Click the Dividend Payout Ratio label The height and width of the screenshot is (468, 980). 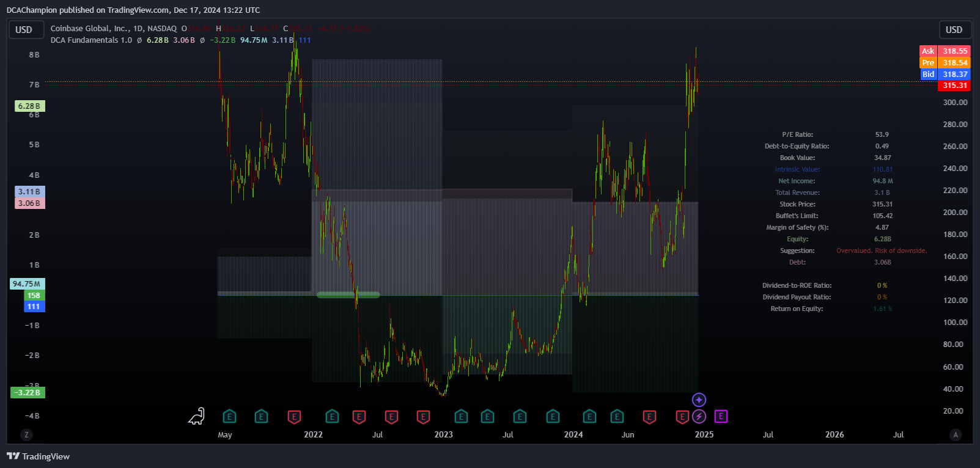coord(797,297)
